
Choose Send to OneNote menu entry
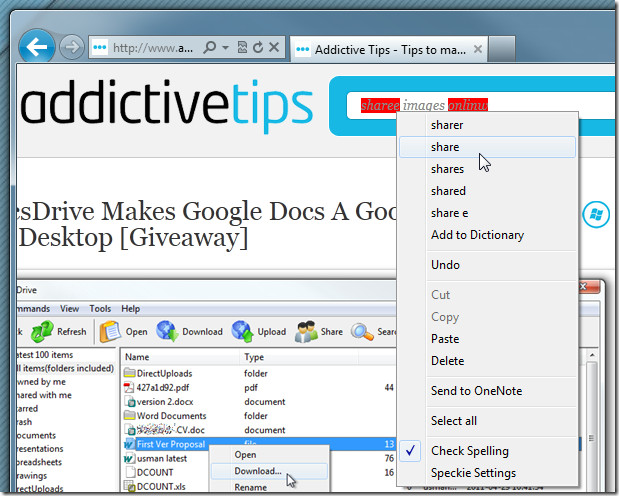(x=487, y=391)
